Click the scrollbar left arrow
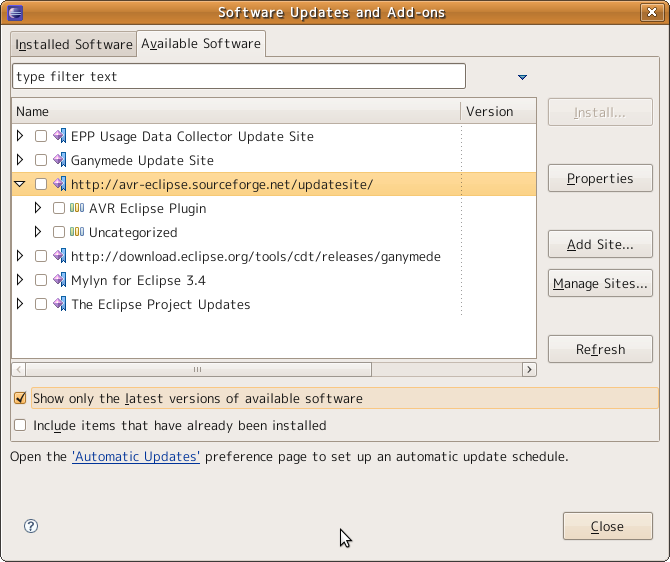Screen dimensions: 670x562 18,369
